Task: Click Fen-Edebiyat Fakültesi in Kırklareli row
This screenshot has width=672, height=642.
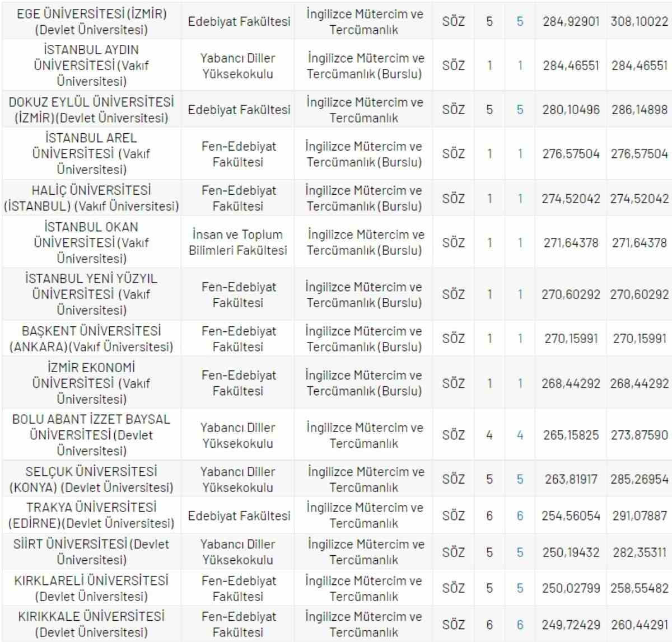Action: [x=238, y=588]
